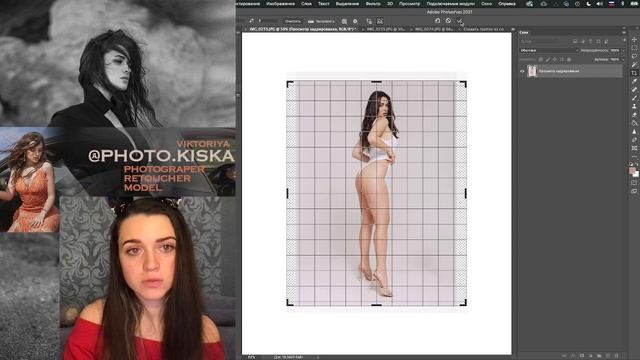Viewport: 640px width, 360px height.
Task: Filter layers by text type icon
Action: coord(590,41)
